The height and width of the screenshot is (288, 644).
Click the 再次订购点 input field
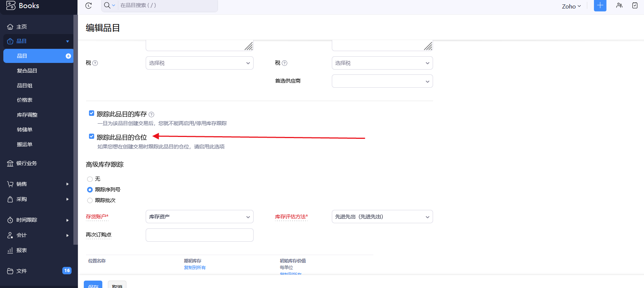pyautogui.click(x=199, y=235)
